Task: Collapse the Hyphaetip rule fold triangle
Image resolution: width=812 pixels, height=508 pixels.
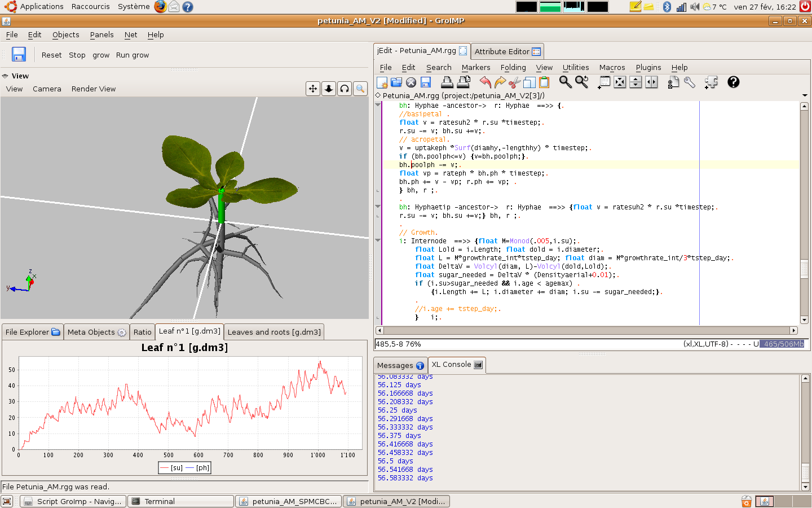Action: [378, 207]
